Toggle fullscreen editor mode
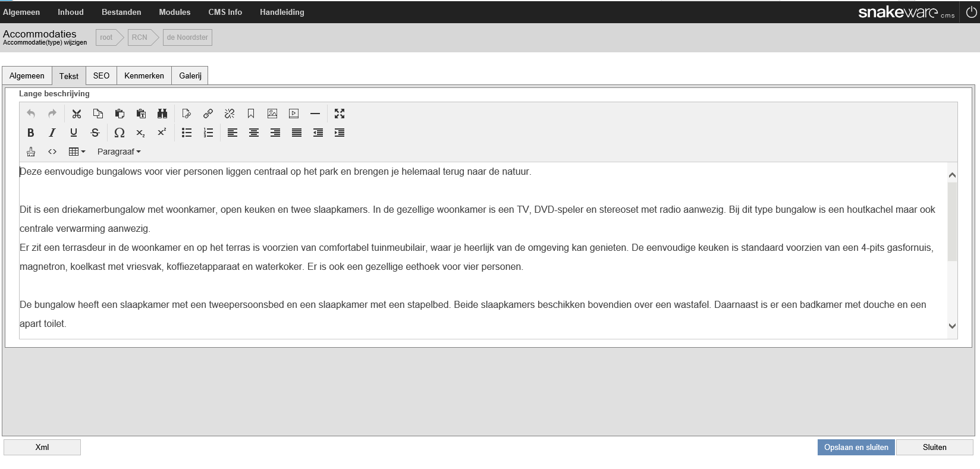 click(340, 114)
